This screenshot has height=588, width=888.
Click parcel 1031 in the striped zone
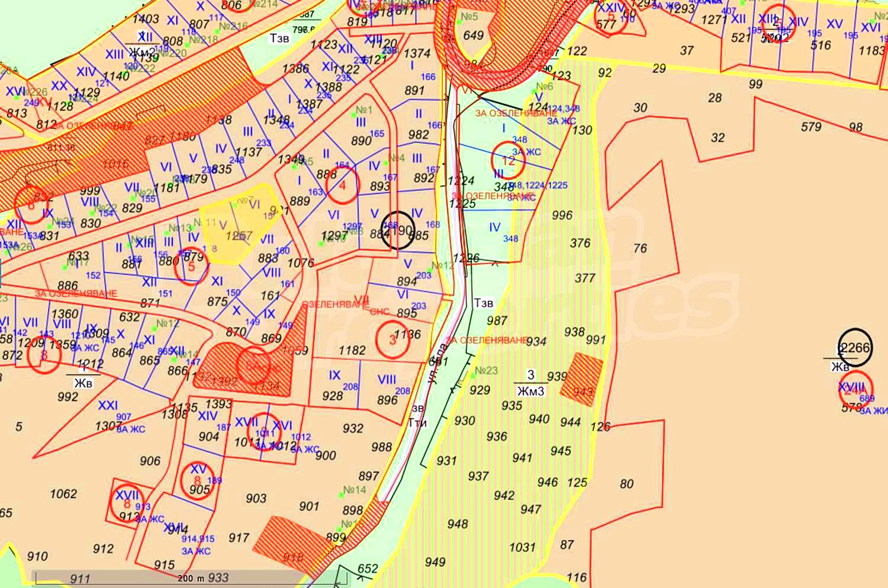click(522, 547)
